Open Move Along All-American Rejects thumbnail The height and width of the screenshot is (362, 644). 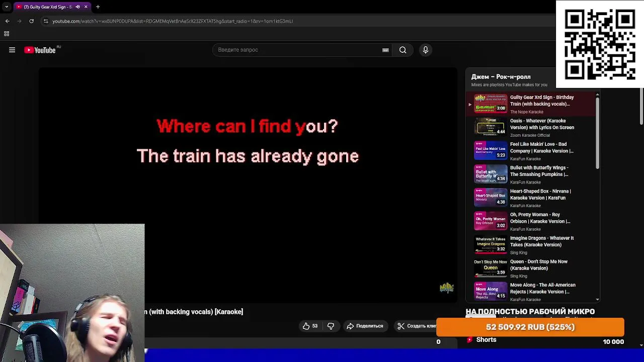point(491,291)
